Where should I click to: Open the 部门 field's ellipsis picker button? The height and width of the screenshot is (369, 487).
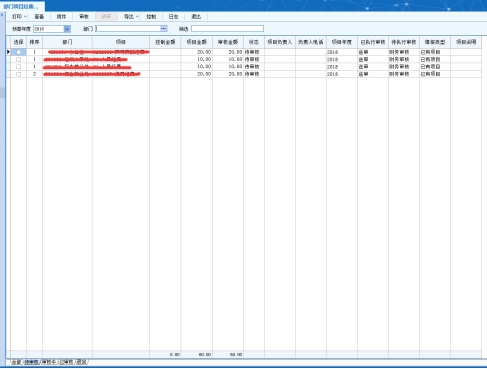point(164,29)
